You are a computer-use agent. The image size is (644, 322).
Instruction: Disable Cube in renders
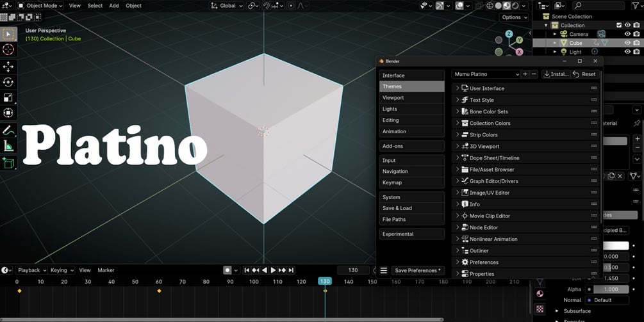pyautogui.click(x=636, y=43)
